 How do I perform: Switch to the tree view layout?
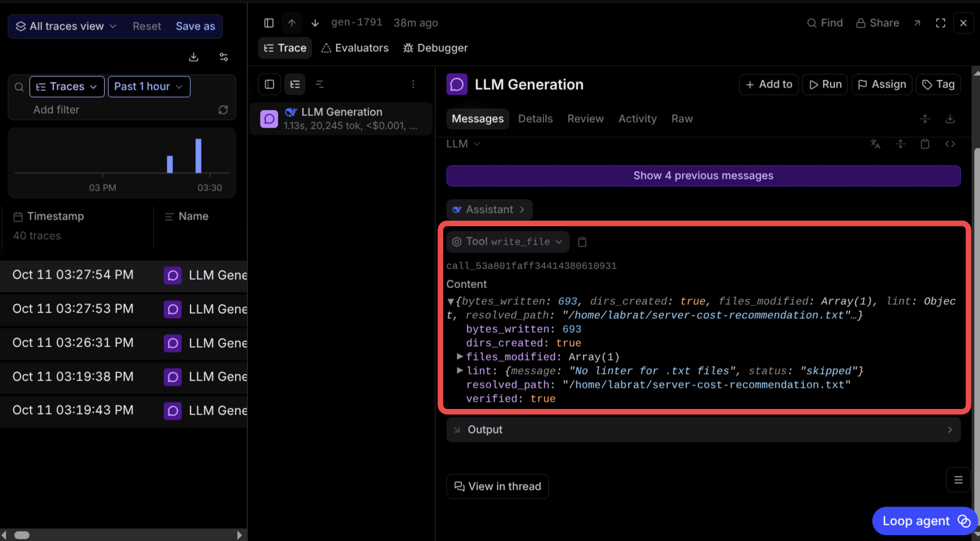[295, 84]
